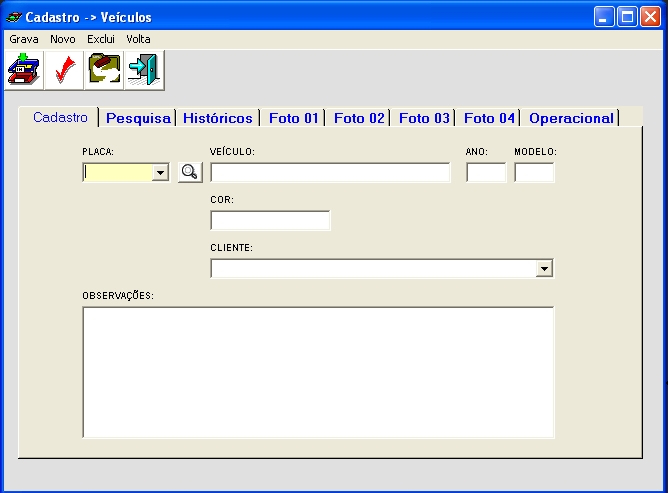
Task: Switch to the Pesquisa tab
Action: click(x=138, y=118)
